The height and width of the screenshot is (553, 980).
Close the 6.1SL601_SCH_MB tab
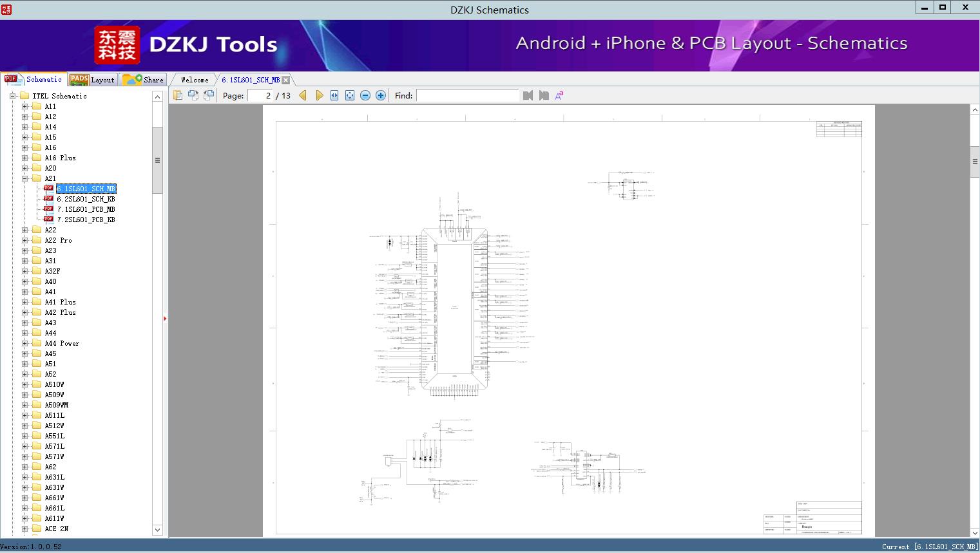[x=286, y=80]
